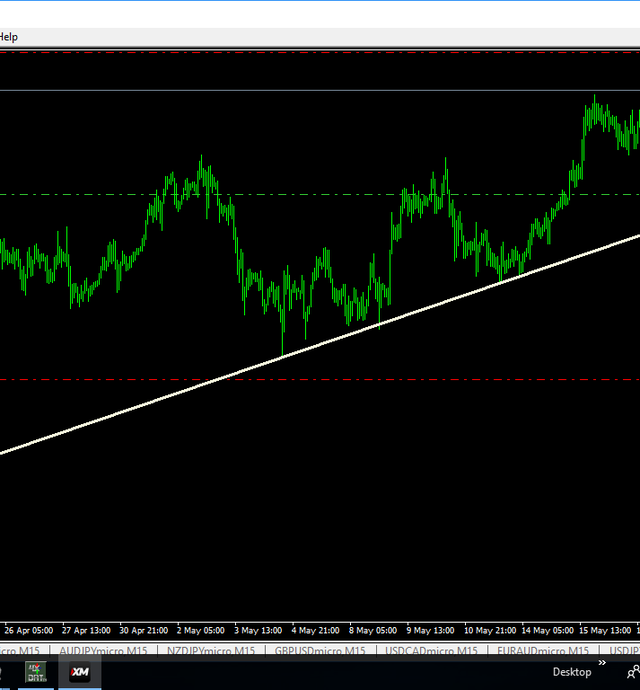Viewport: 640px width, 690px height.
Task: Switch to the AUDJPYmicro M15 chart tab
Action: [103, 651]
